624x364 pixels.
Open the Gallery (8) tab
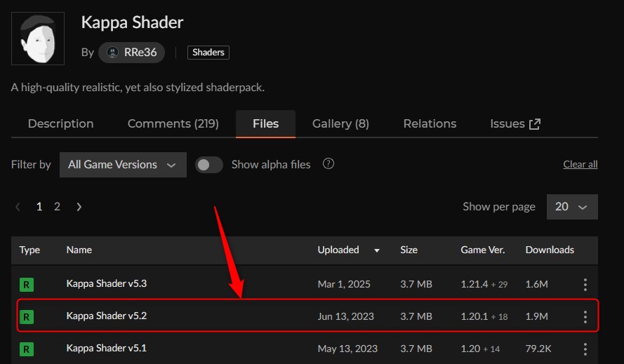click(340, 123)
